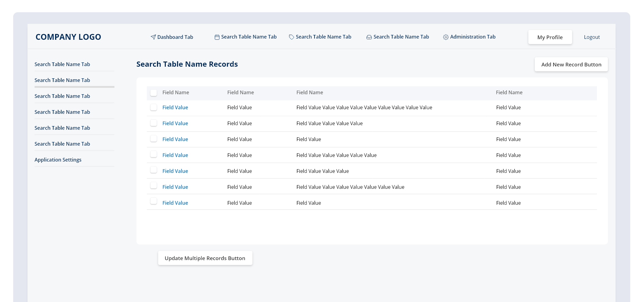Image resolution: width=644 pixels, height=302 pixels.
Task: Open Application Settings in the sidebar
Action: click(58, 160)
